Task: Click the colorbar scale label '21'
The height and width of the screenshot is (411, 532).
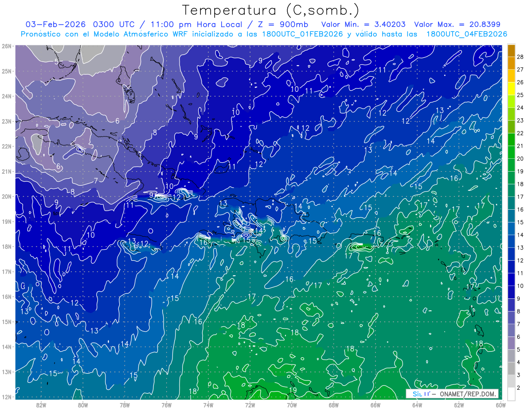Action: point(520,146)
